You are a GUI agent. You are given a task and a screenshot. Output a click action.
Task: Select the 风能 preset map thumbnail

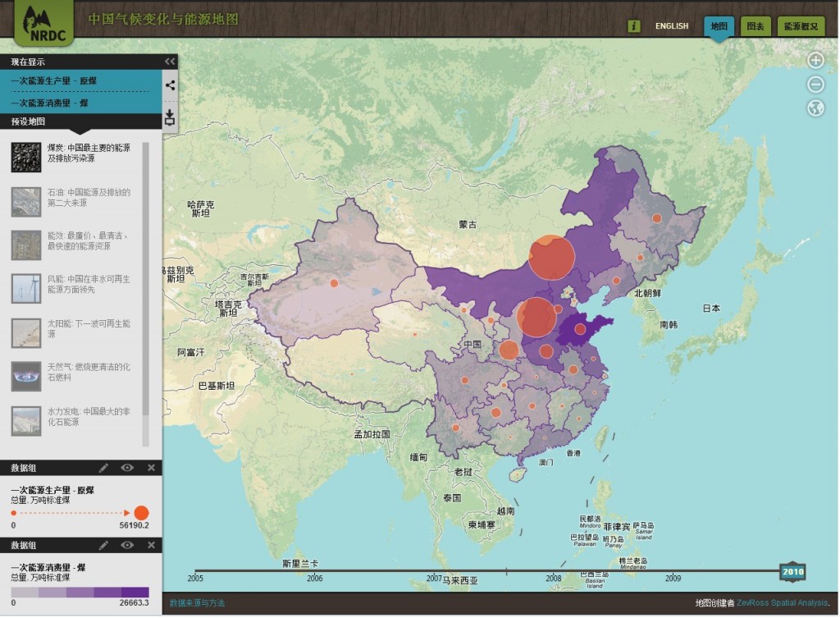(26, 288)
